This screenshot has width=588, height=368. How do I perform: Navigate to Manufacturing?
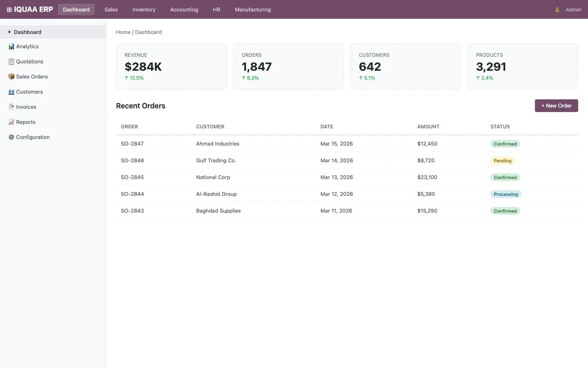252,9
